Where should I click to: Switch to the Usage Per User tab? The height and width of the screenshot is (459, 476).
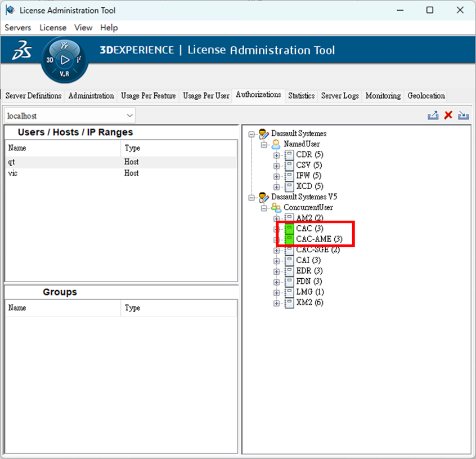coord(206,96)
